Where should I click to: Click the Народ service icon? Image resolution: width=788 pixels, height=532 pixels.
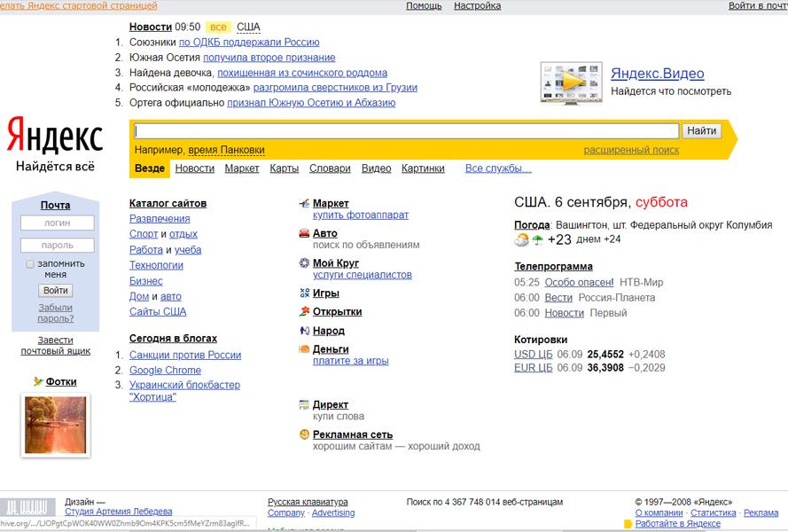pyautogui.click(x=304, y=331)
